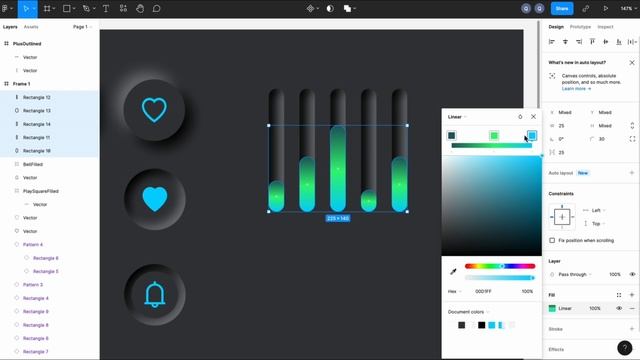Open the Frame tool dropdown arrow

pyautogui.click(x=54, y=9)
